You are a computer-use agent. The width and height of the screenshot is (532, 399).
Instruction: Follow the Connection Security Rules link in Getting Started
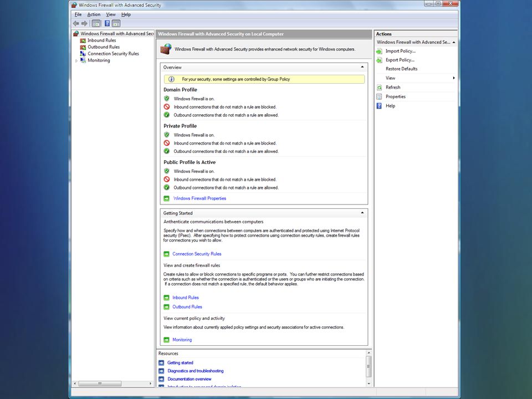coord(197,254)
